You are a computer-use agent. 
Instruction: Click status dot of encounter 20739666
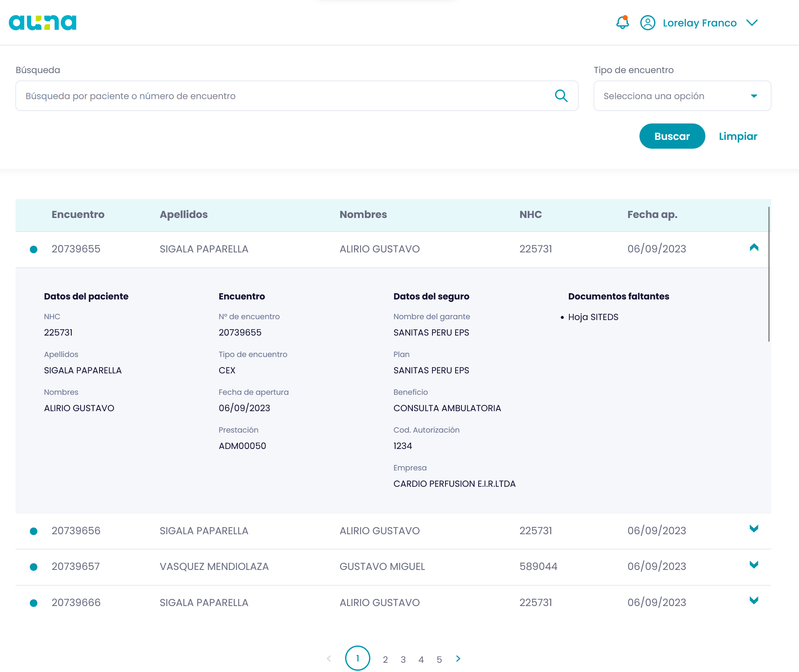click(x=34, y=603)
